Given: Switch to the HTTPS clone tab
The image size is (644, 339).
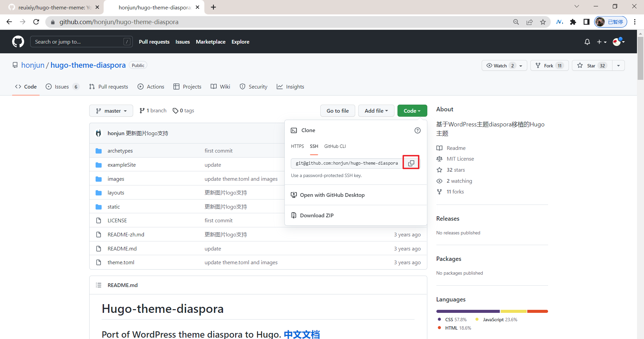Looking at the screenshot, I should click(x=298, y=146).
